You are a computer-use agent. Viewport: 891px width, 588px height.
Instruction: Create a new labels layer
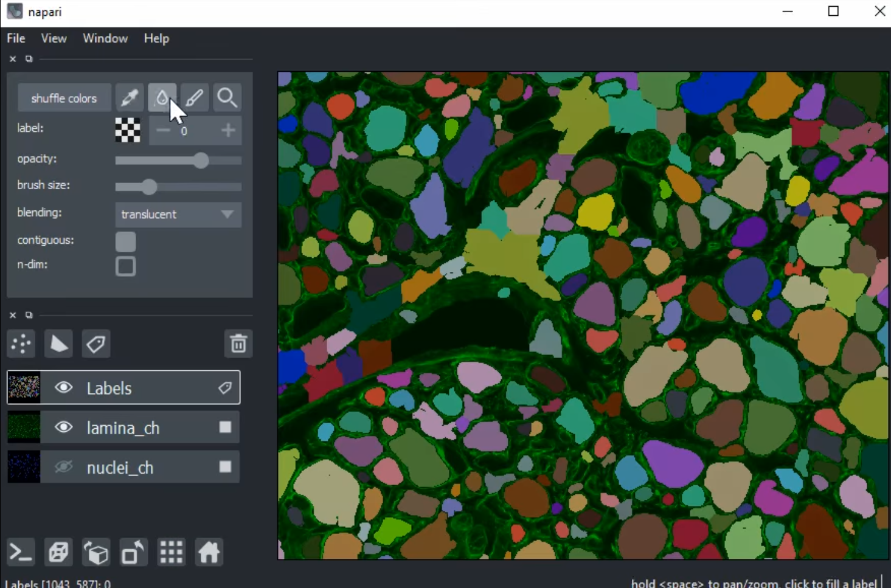[95, 344]
